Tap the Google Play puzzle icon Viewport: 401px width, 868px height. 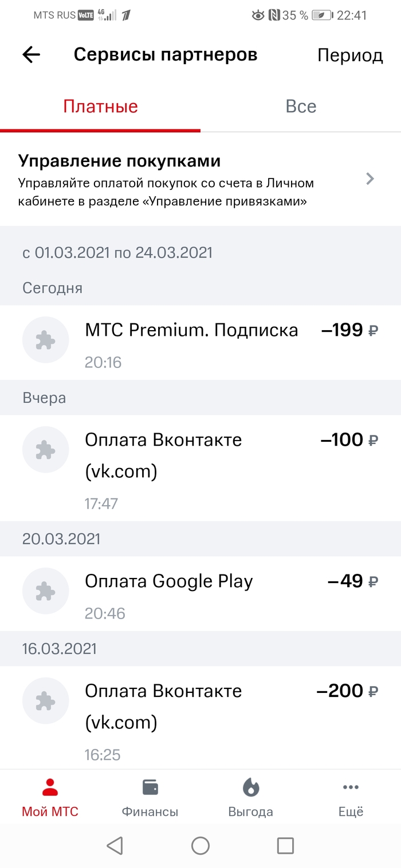[46, 591]
